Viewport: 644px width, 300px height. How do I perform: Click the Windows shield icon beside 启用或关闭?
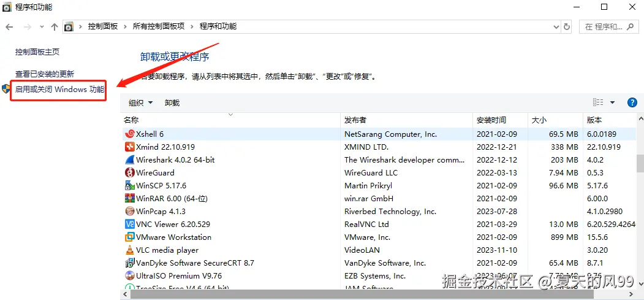pyautogui.click(x=6, y=89)
